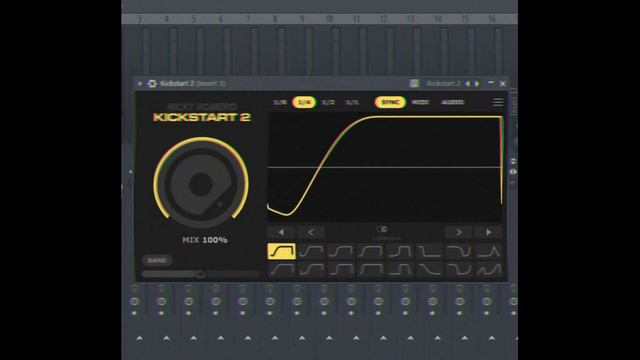Go to previous curve with left chevron

click(x=311, y=232)
